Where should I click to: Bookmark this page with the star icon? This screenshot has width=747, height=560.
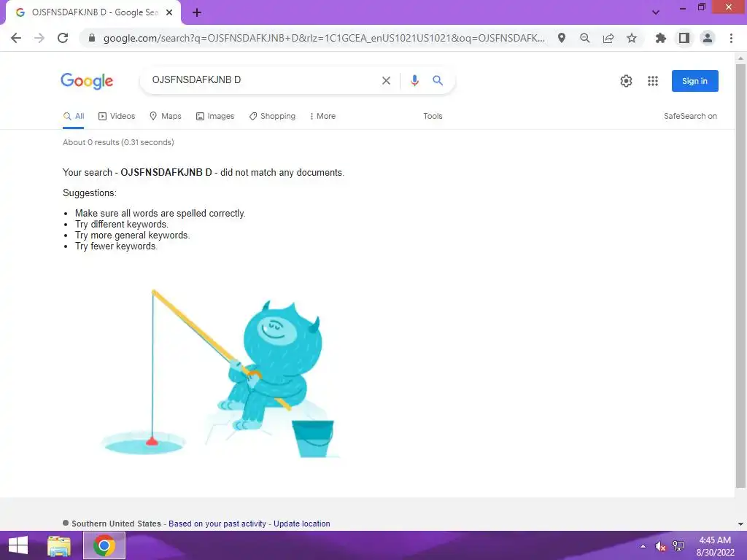632,38
